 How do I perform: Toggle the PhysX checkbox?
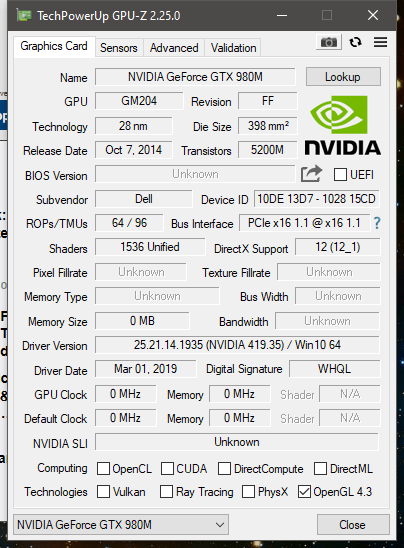[248, 491]
